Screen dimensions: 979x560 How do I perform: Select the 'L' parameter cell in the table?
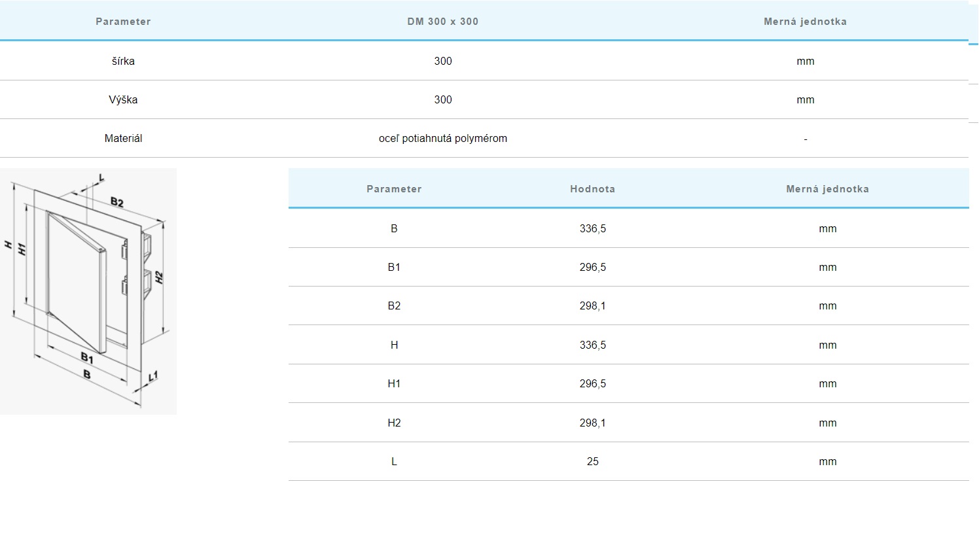pyautogui.click(x=394, y=461)
